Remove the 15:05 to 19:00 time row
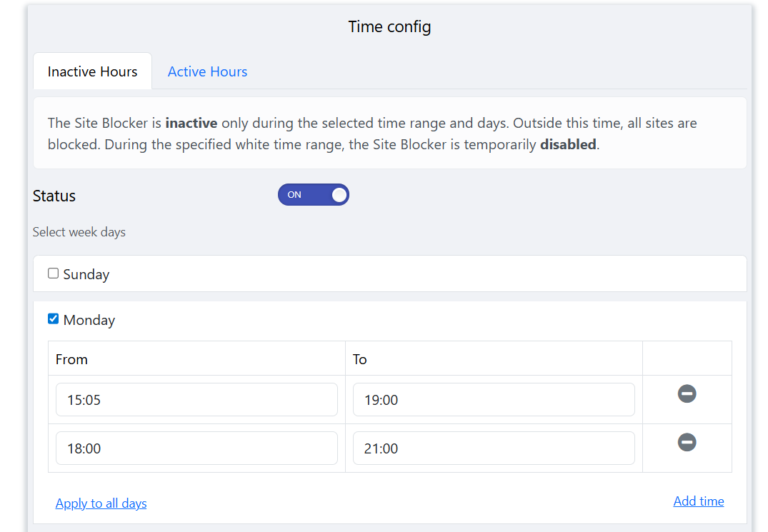The width and height of the screenshot is (768, 532). 687,393
